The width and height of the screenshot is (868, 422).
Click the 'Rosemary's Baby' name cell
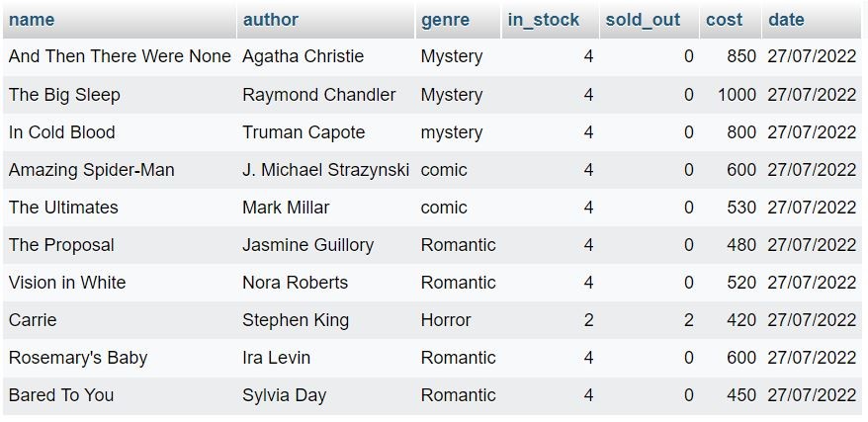tap(78, 358)
